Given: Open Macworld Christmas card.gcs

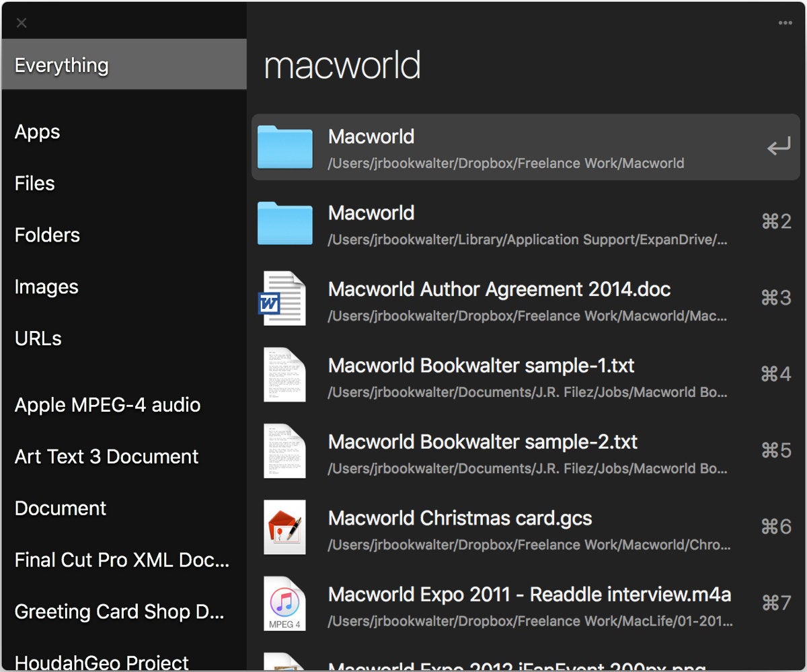Looking at the screenshot, I should coord(460,518).
